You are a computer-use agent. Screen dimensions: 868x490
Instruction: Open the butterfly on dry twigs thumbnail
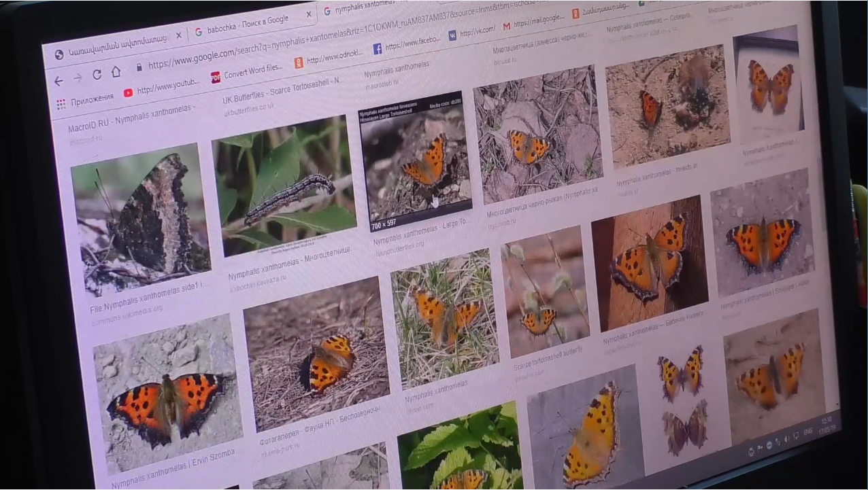(x=538, y=134)
